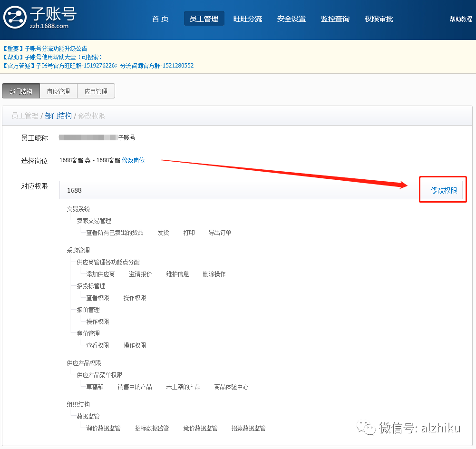Viewport: 476px width, 449px height.
Task: Click the 邀请报价 permission
Action: (x=140, y=274)
